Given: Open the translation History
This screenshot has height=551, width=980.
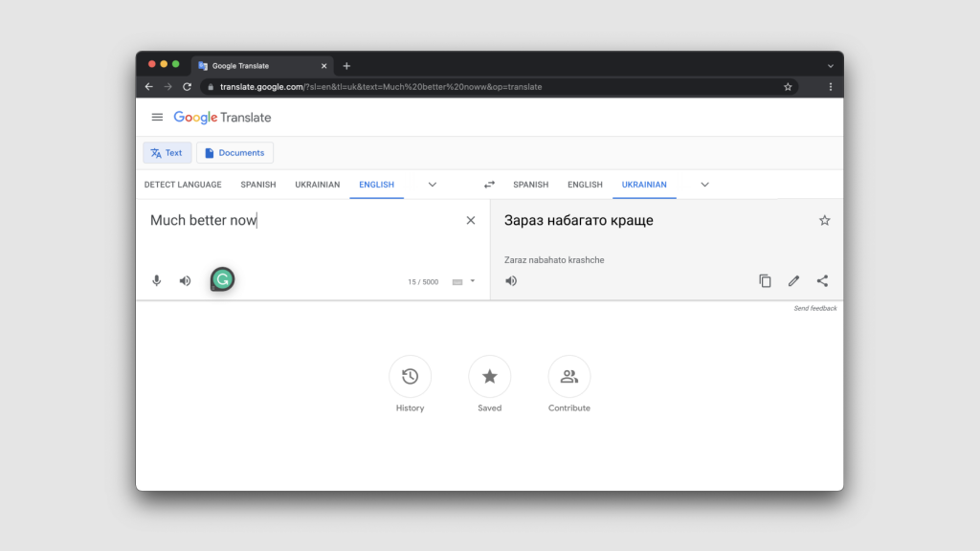Looking at the screenshot, I should [x=410, y=377].
